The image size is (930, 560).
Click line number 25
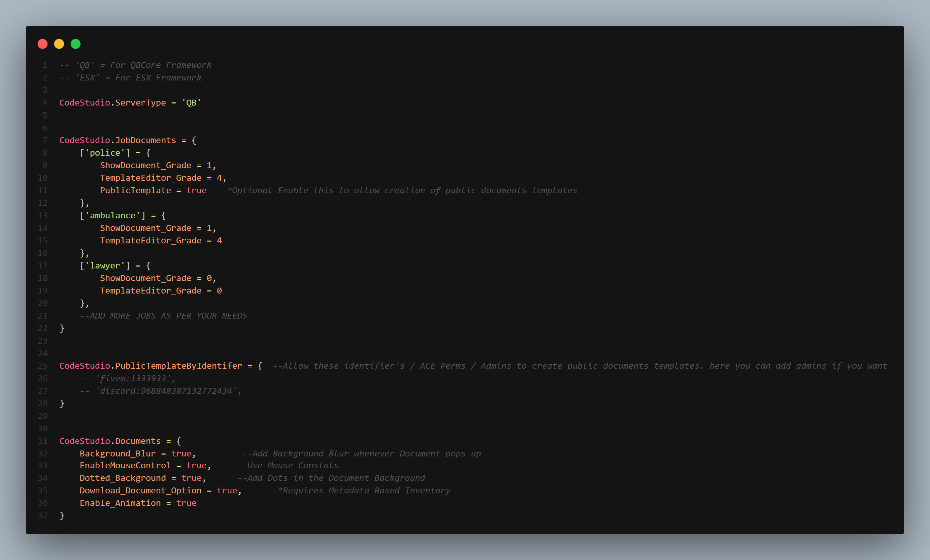43,366
